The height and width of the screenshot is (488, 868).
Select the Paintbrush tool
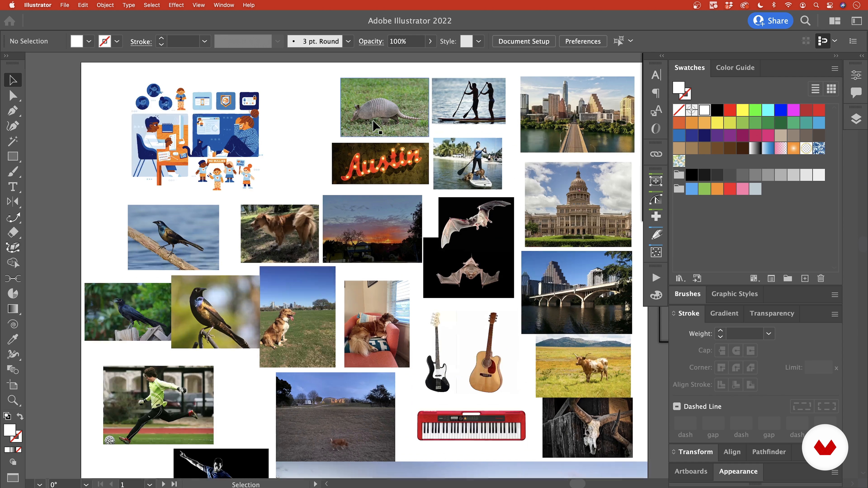[x=13, y=172]
